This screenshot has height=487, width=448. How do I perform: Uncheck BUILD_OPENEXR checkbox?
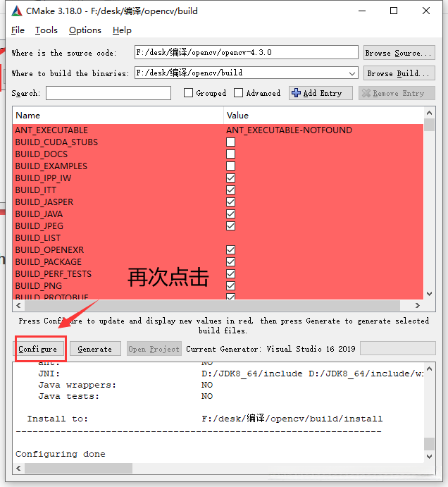(x=230, y=249)
